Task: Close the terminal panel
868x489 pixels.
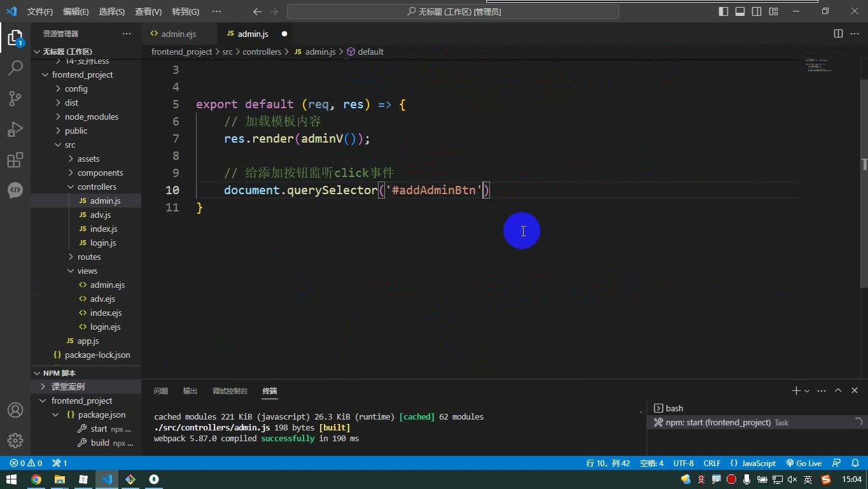Action: (x=855, y=390)
